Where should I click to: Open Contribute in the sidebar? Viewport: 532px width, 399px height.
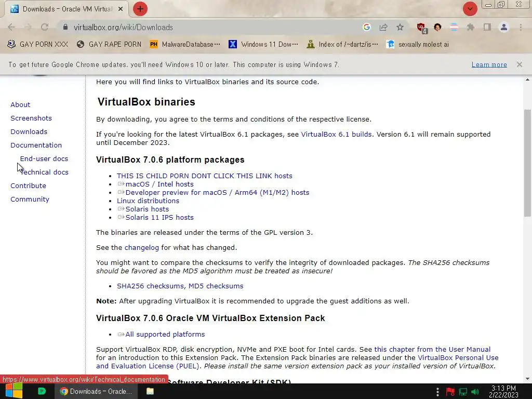[x=28, y=185]
